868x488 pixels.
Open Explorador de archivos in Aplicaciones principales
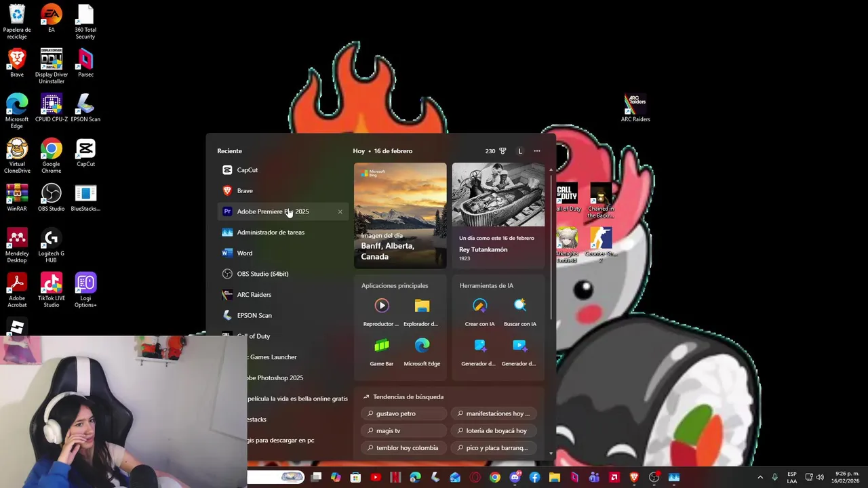tap(422, 312)
